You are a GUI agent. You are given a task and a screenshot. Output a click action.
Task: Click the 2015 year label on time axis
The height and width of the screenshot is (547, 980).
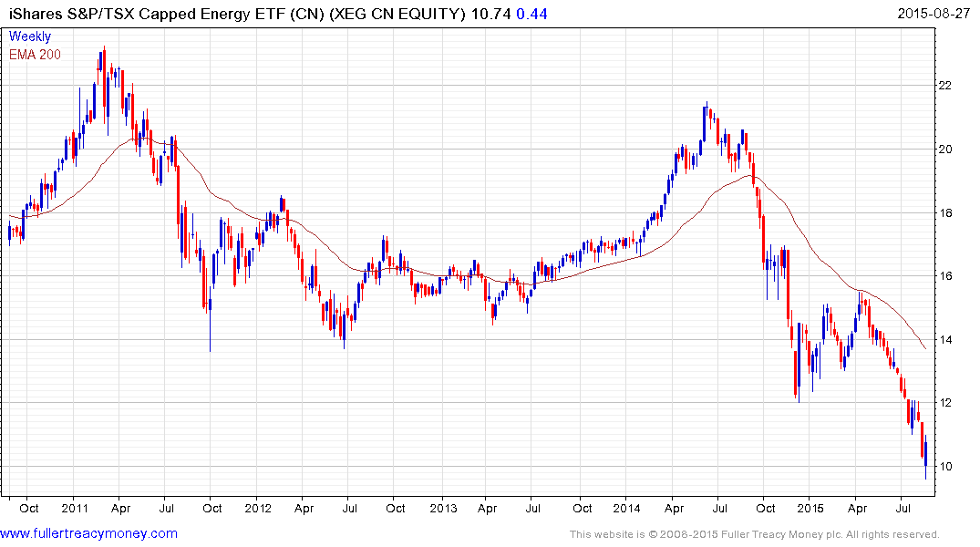(x=810, y=508)
